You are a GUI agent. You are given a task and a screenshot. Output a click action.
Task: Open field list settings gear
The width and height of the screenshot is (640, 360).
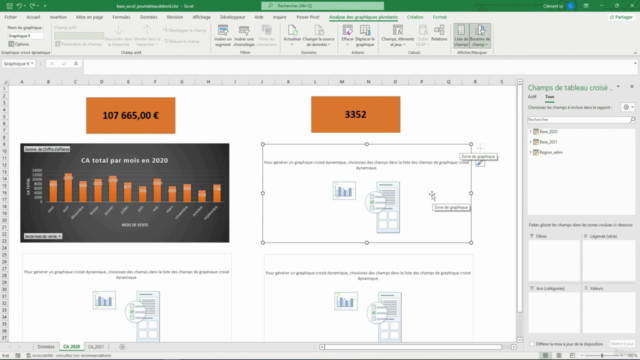coord(628,107)
